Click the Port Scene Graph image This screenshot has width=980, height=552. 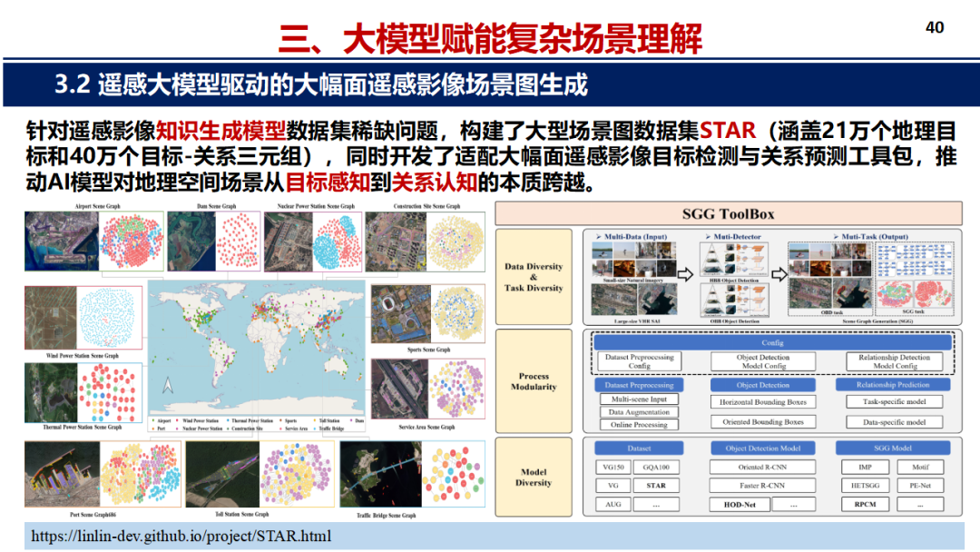click(103, 474)
